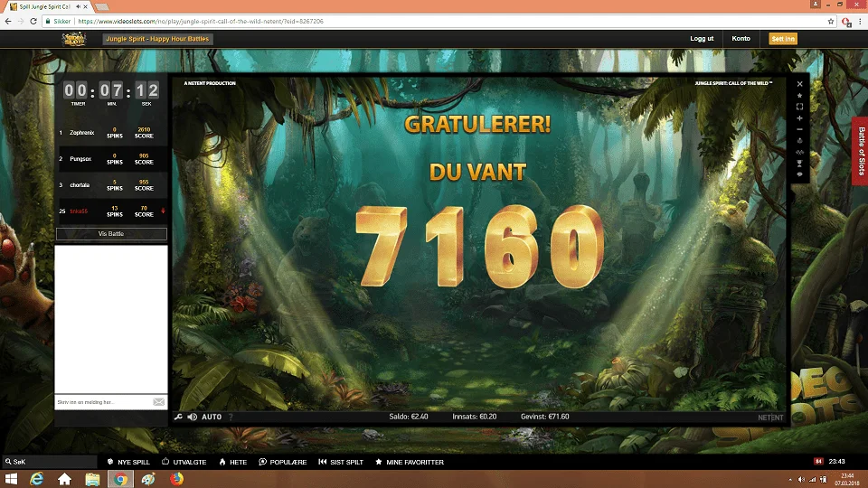868x488 pixels.
Task: Open Firefox from taskbar
Action: click(176, 479)
